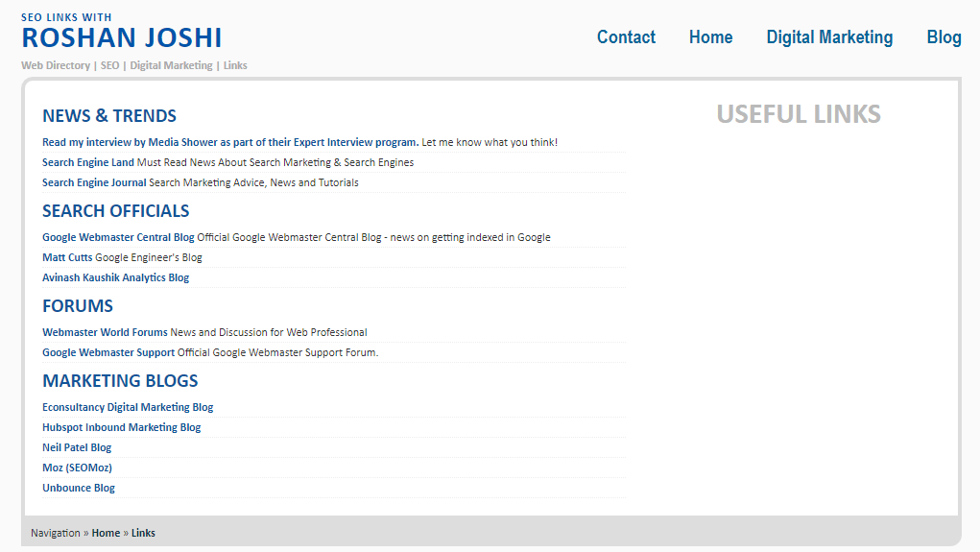Click the 'Navigation' breadcrumb label
Viewport: 980px width, 552px height.
click(56, 533)
